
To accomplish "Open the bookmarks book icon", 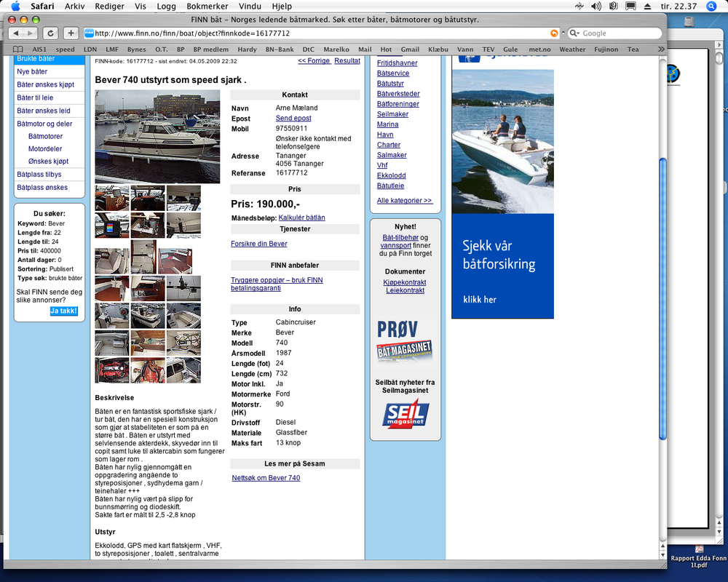I will click(17, 49).
